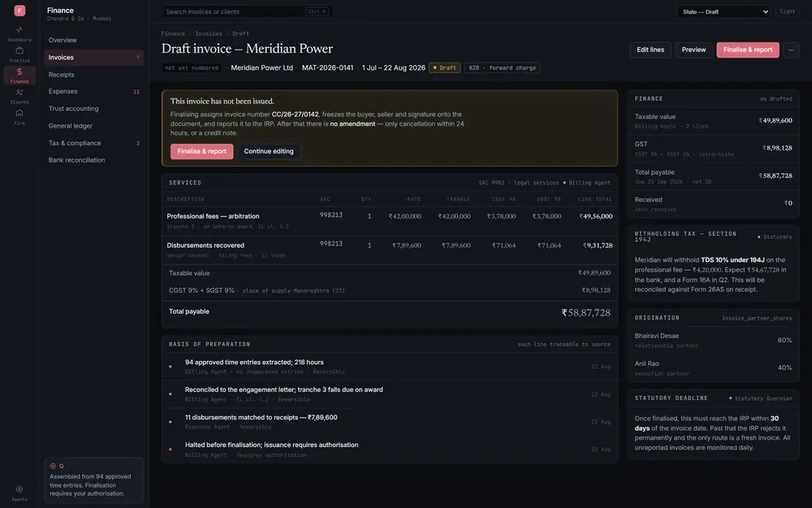This screenshot has width=812, height=508.
Task: Click the Invoices breadcrumb link
Action: (x=209, y=33)
